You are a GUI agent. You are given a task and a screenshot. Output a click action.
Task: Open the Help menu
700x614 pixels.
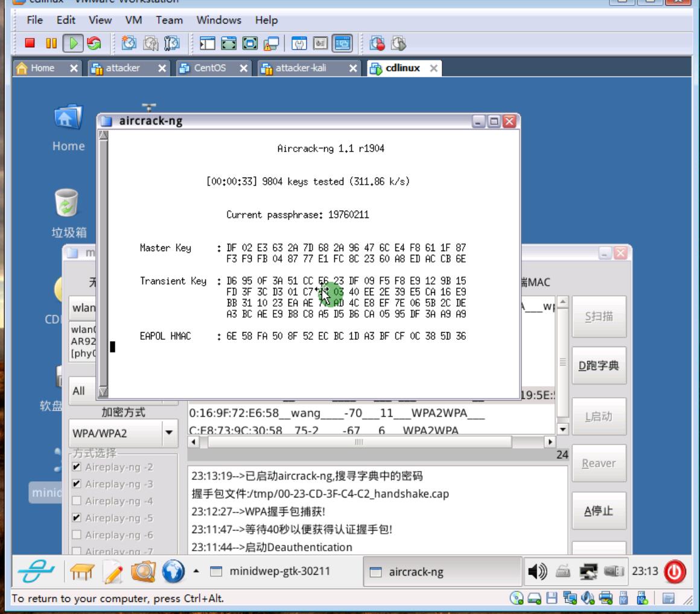pos(267,20)
